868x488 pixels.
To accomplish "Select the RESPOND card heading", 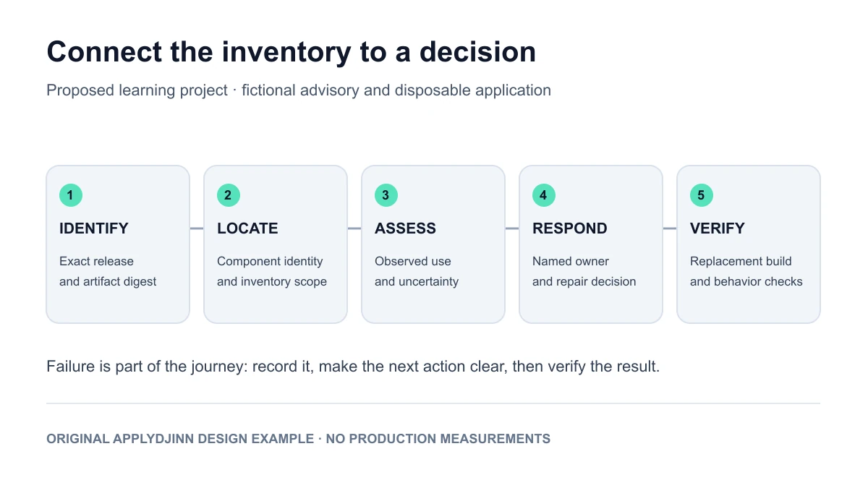I will 570,228.
